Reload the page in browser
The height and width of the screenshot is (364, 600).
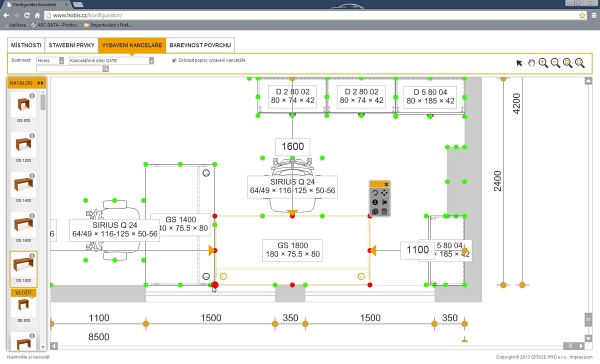click(x=27, y=15)
